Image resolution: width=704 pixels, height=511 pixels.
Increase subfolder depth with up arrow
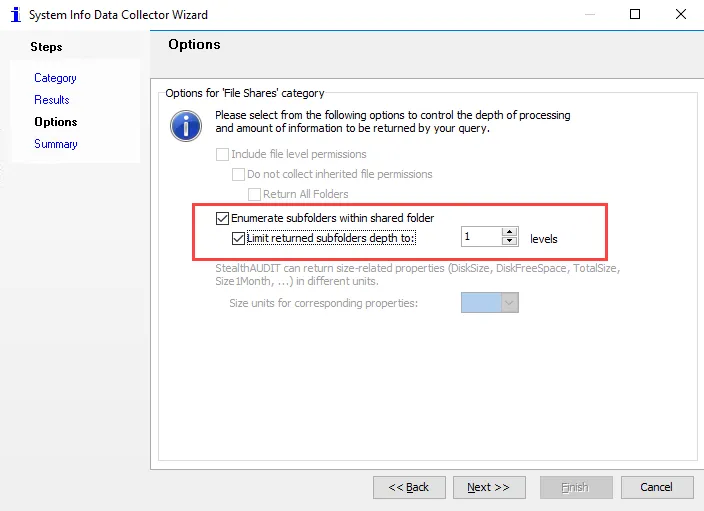click(510, 232)
